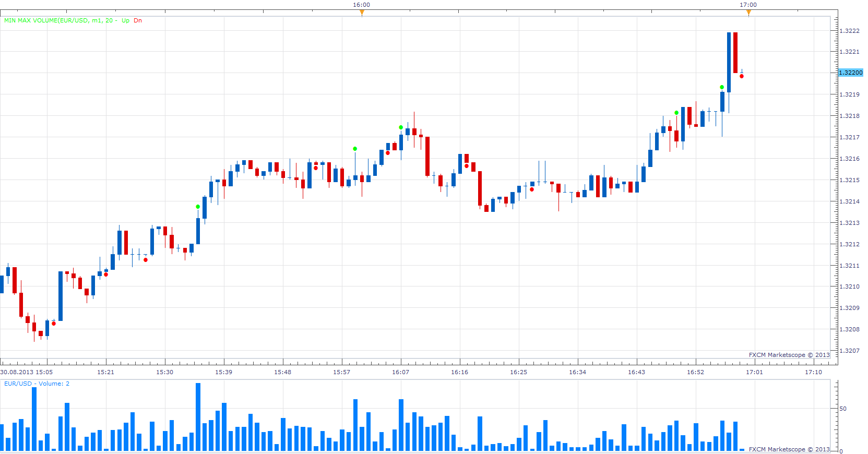The image size is (868, 454).
Task: Click the 1.3218 price axis label
Action: tap(849, 116)
